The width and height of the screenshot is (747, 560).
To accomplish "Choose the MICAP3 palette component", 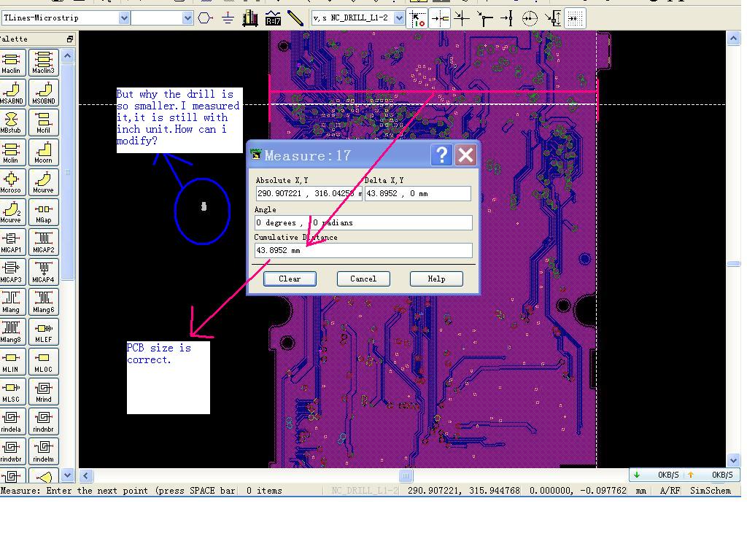I will click(12, 273).
